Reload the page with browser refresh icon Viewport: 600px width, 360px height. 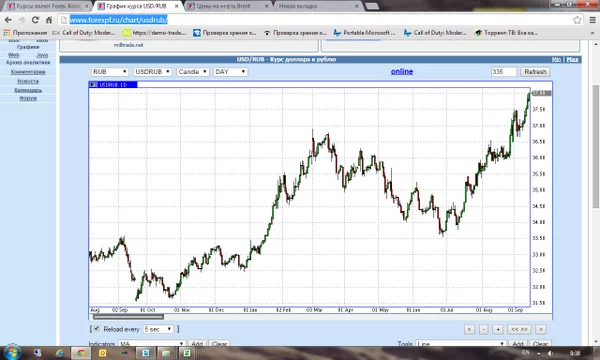35,20
